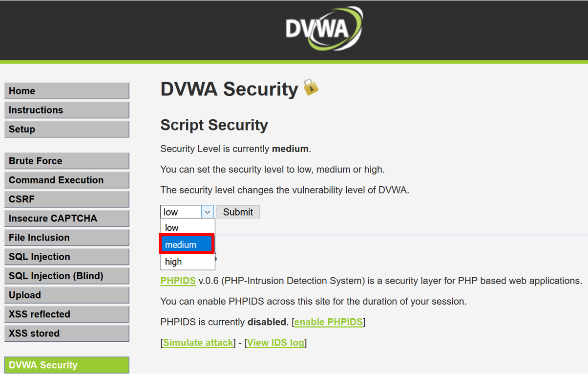
Task: Pick high in the security level list
Action: (173, 262)
